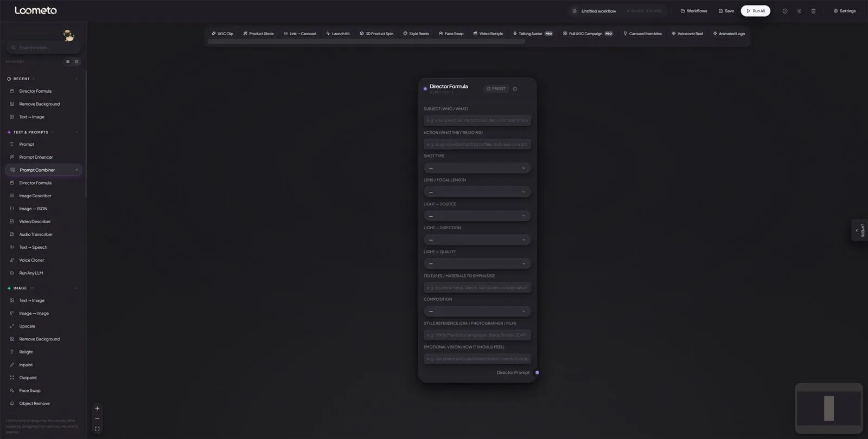
Task: Click plus on Prompt Combiner row
Action: click(x=76, y=170)
